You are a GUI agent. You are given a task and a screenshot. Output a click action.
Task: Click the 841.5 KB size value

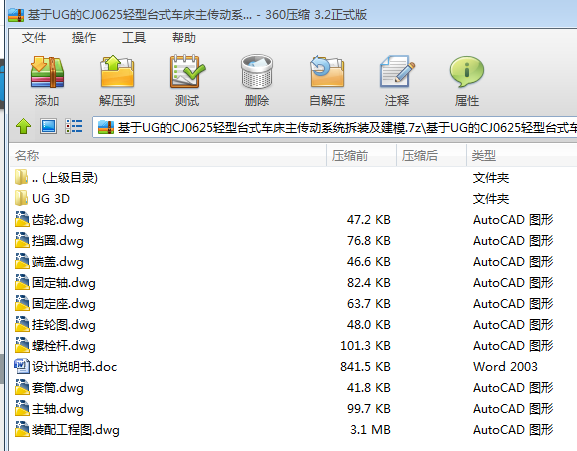coord(365,366)
